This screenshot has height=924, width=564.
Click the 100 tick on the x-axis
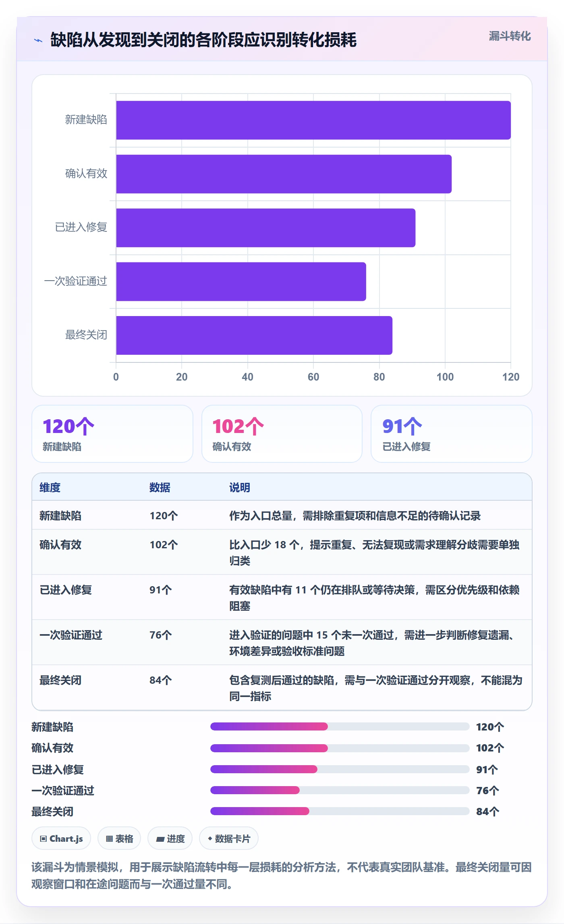click(445, 377)
